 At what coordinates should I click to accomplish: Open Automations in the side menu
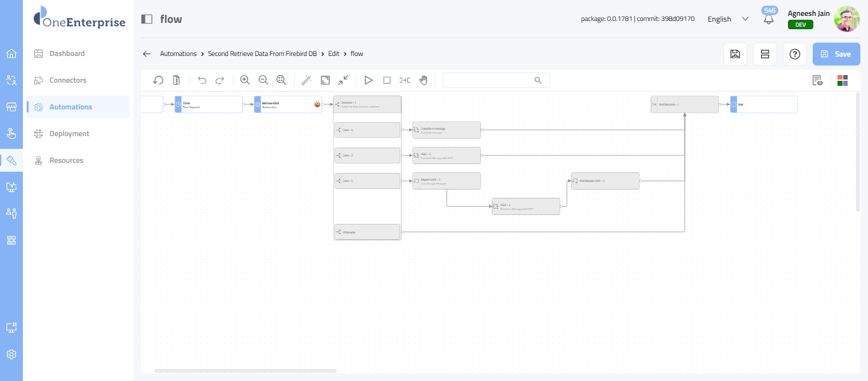71,107
